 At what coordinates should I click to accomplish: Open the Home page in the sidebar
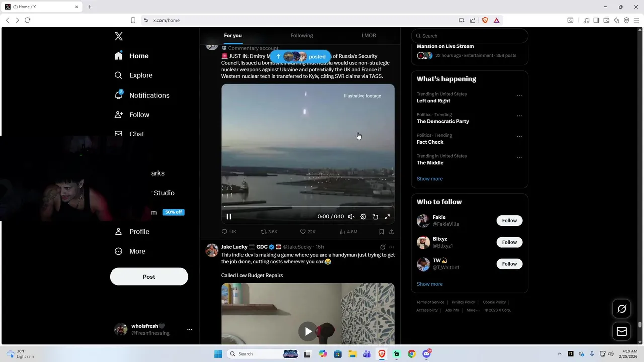131,56
